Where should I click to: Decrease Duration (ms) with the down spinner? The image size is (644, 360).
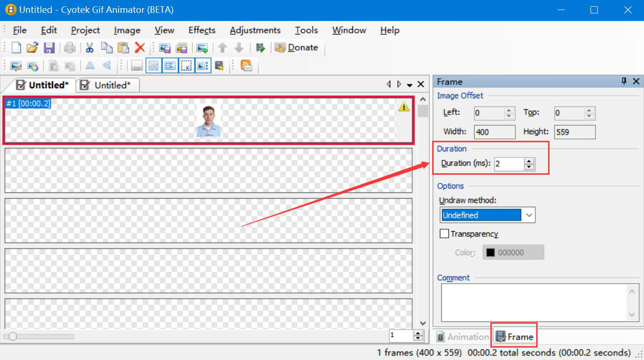click(529, 167)
